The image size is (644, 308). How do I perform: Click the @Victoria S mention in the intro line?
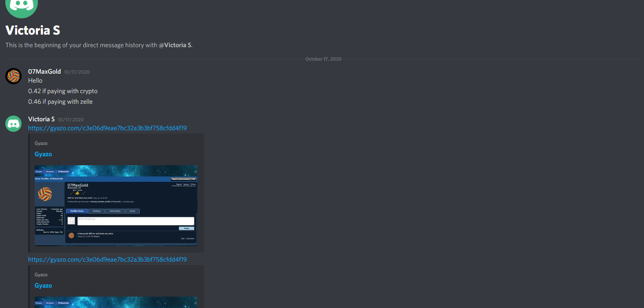tap(175, 45)
